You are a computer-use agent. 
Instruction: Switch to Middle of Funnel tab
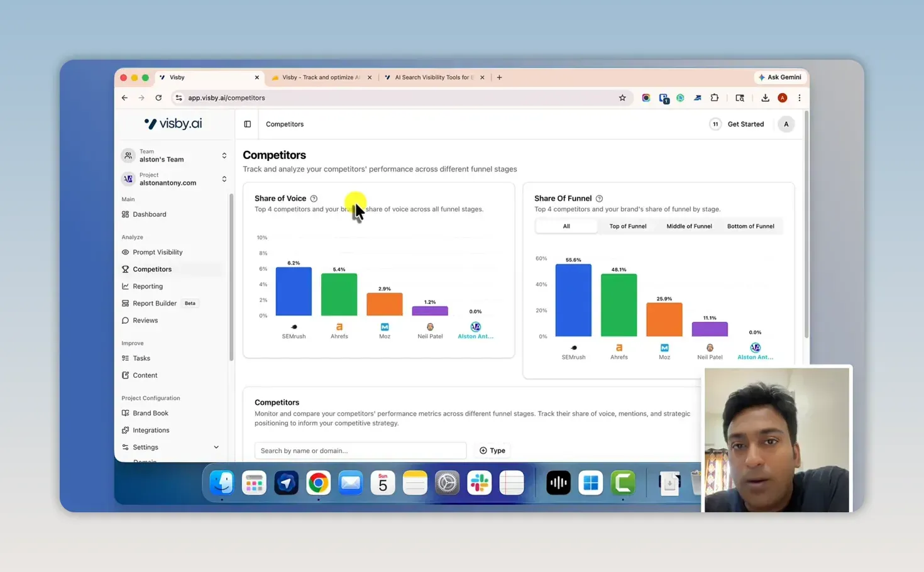[x=689, y=226]
